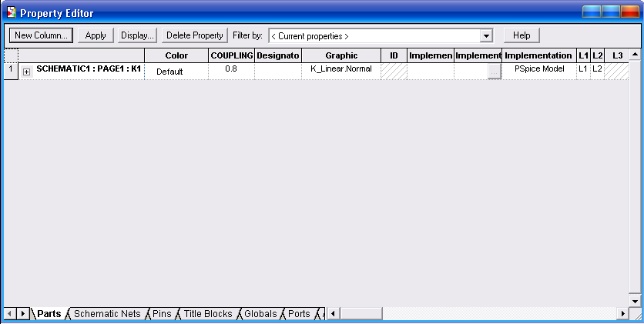Switch to the Pins tab
This screenshot has height=324, width=644.
click(x=162, y=314)
